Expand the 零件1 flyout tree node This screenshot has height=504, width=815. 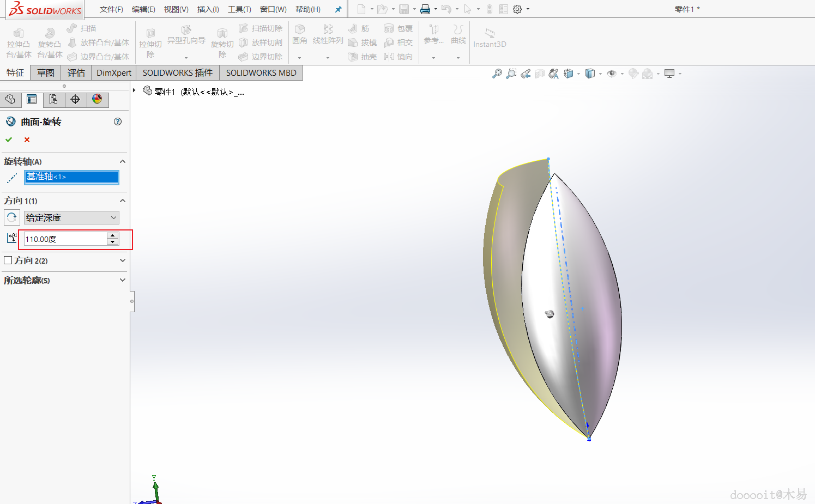click(x=134, y=90)
